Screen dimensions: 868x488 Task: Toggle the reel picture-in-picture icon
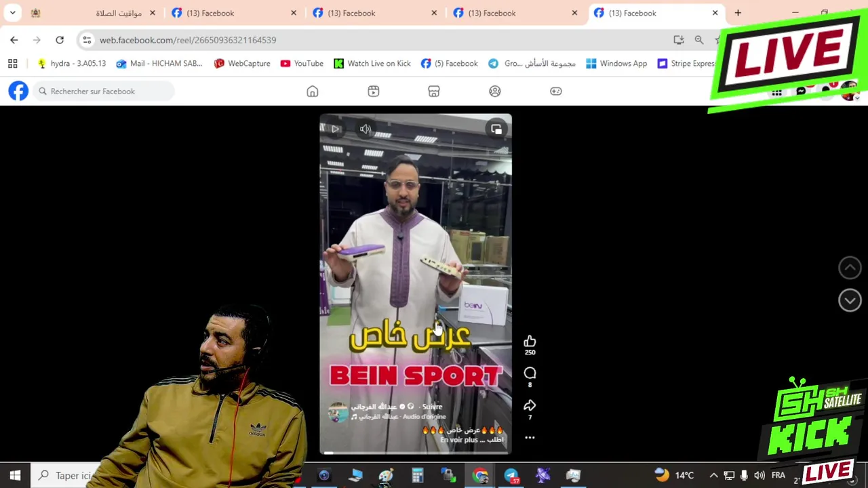coord(496,129)
